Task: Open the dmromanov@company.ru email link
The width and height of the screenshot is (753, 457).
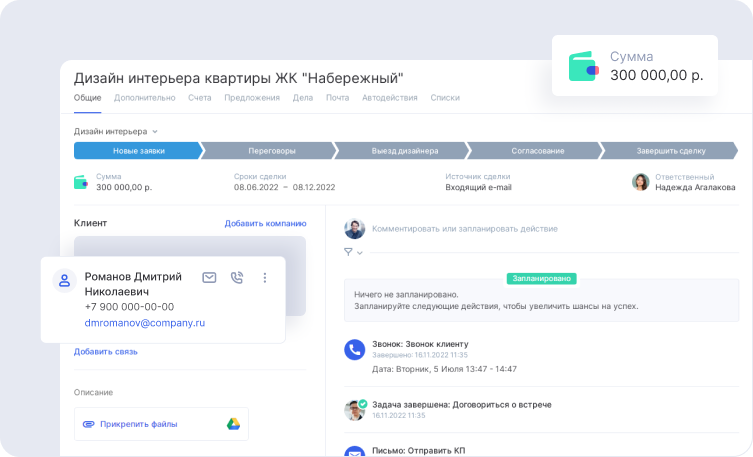Action: click(144, 323)
